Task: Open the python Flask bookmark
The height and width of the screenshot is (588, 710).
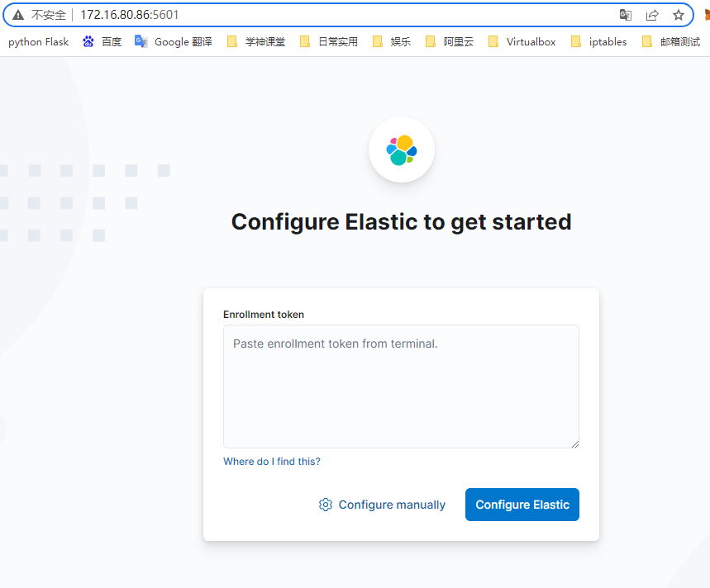Action: pyautogui.click(x=39, y=42)
